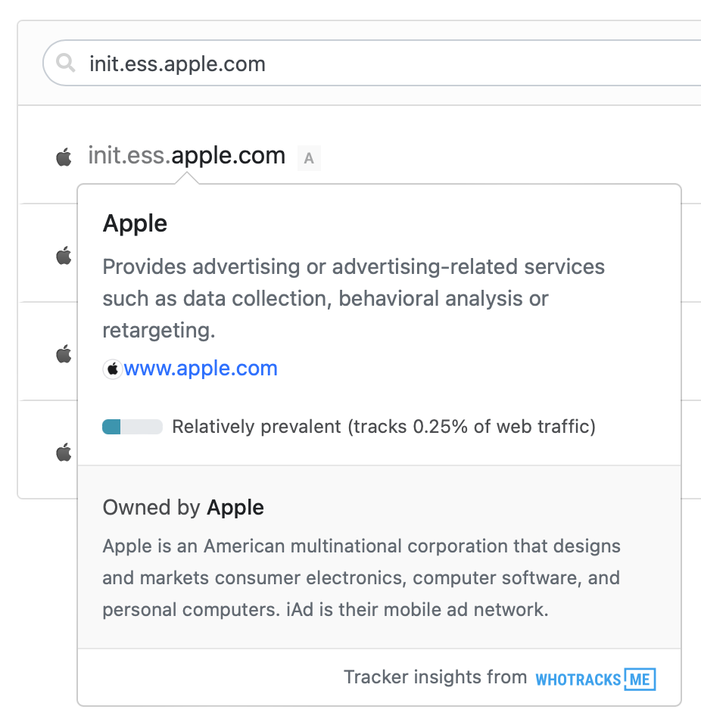Click the search field containing init.ess.apple.com
The width and height of the screenshot is (701, 728).
[x=372, y=63]
